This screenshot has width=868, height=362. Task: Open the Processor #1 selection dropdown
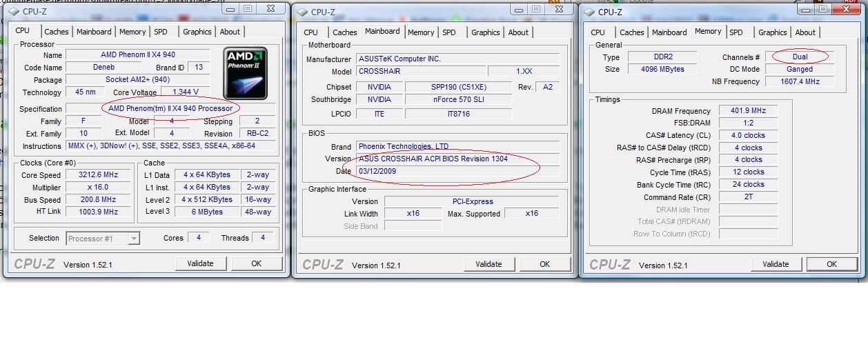coord(103,239)
